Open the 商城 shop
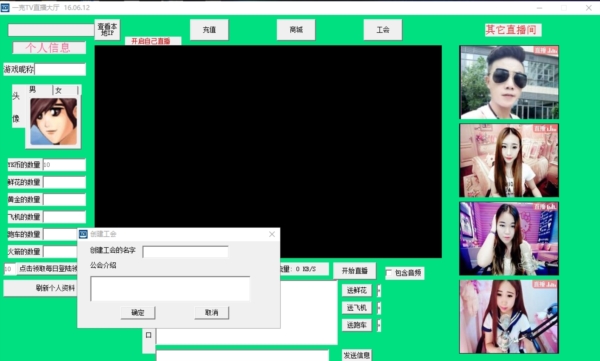 pyautogui.click(x=296, y=29)
